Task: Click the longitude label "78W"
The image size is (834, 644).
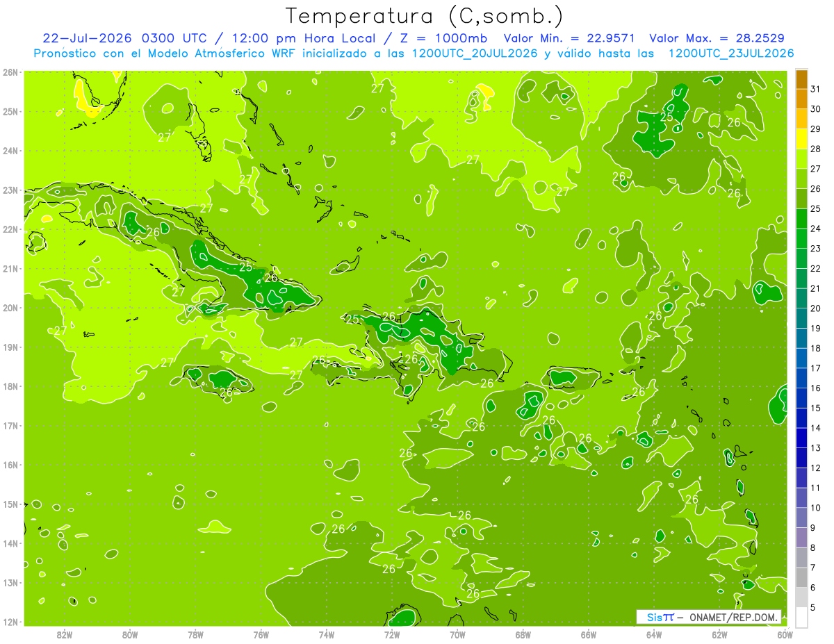Action: click(x=195, y=634)
